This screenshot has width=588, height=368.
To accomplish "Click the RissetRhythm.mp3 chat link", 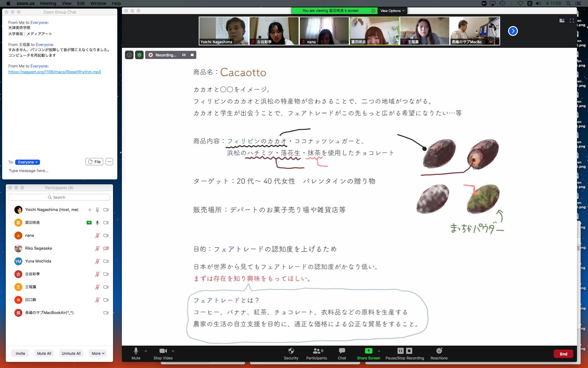I will point(55,72).
